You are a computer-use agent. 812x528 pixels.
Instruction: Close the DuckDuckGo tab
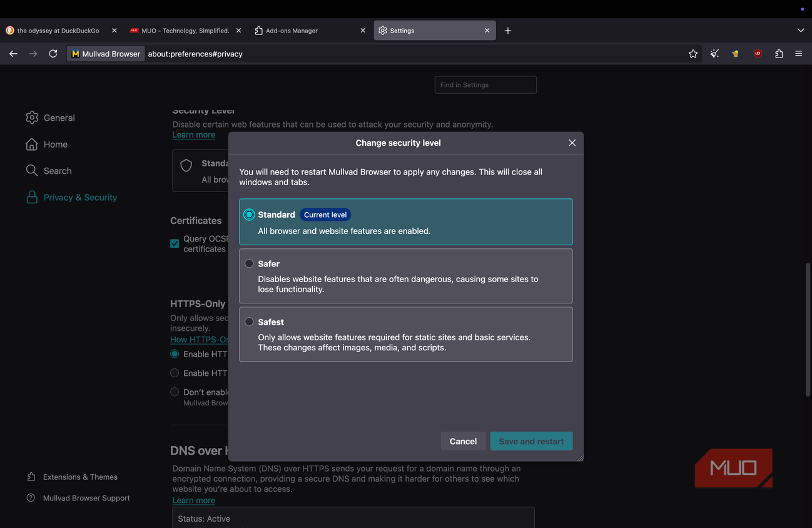[x=114, y=31]
